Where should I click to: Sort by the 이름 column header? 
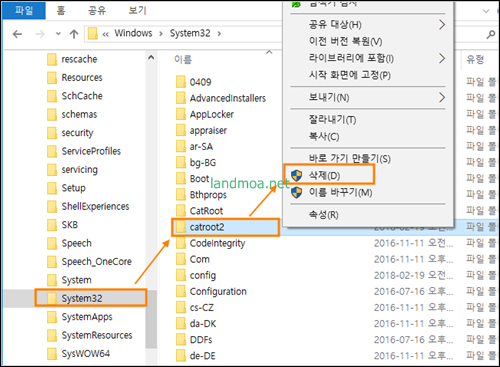(183, 60)
